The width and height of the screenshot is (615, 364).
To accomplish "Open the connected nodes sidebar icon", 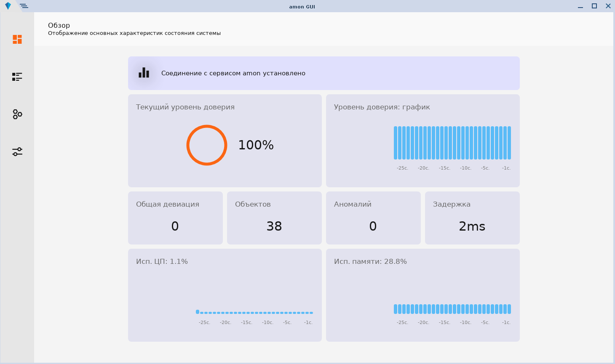I will (x=17, y=114).
